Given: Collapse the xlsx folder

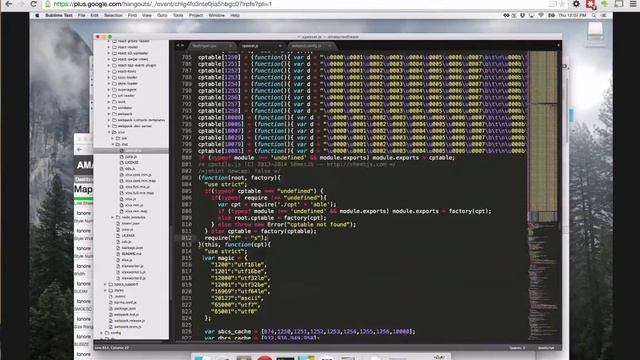Looking at the screenshot, I should tap(109, 132).
